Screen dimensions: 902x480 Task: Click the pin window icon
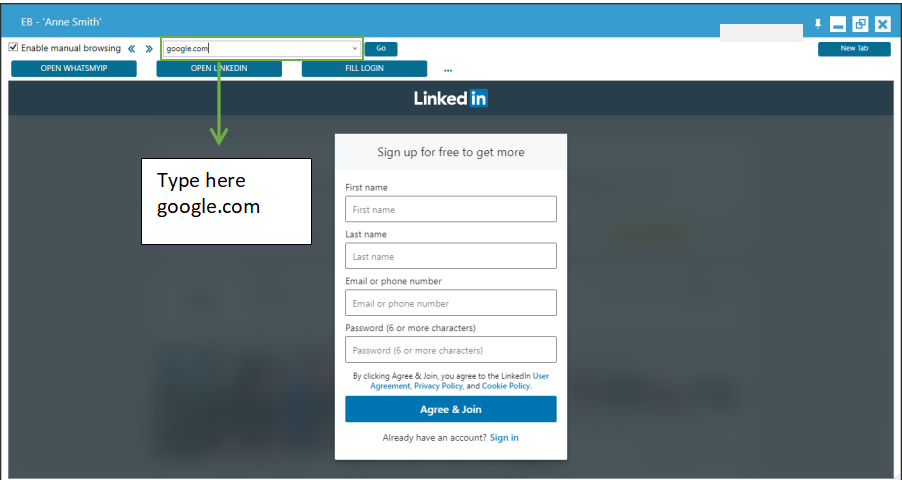[817, 24]
